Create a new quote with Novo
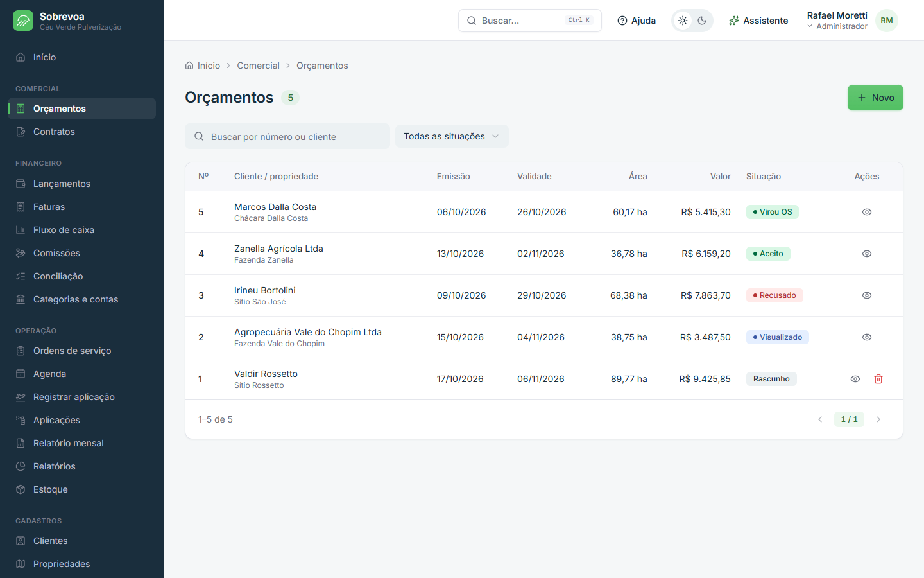924x578 pixels. coord(875,98)
